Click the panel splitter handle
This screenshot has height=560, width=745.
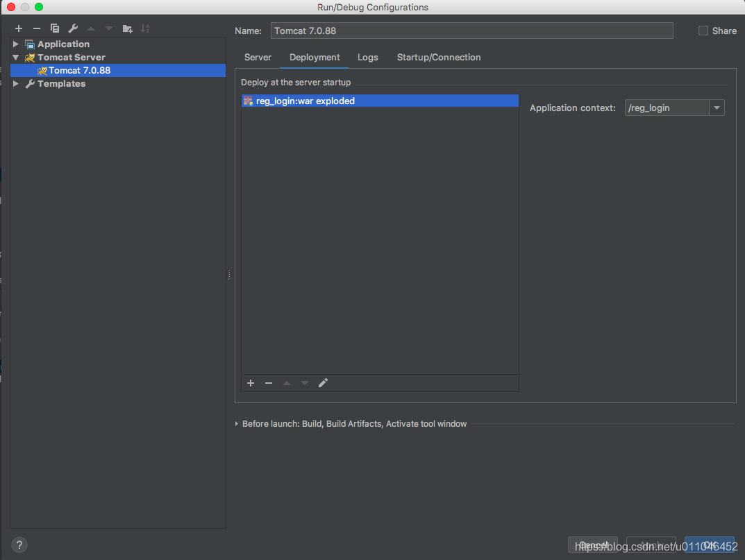click(228, 275)
